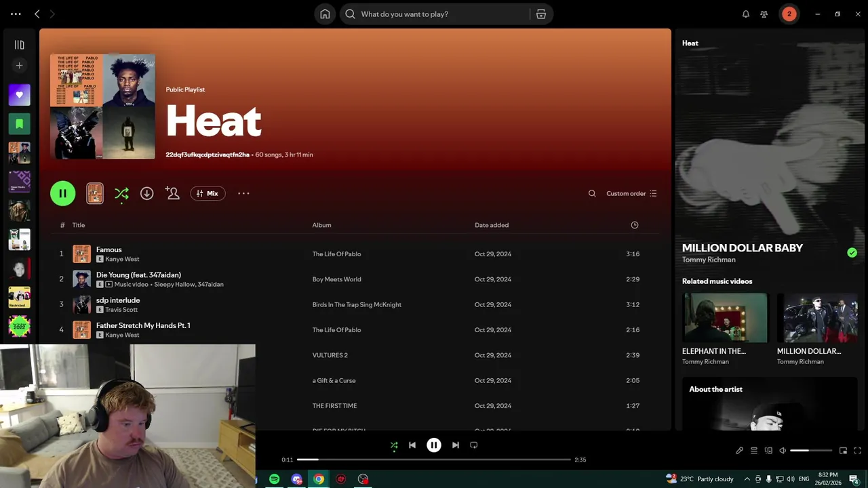Open the user profile avatar menu

pyautogui.click(x=789, y=14)
